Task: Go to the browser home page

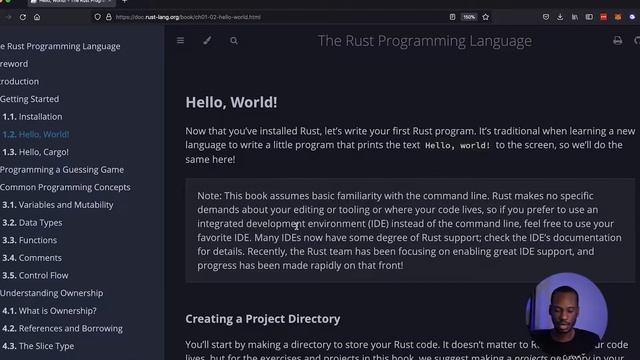Action: click(x=37, y=17)
